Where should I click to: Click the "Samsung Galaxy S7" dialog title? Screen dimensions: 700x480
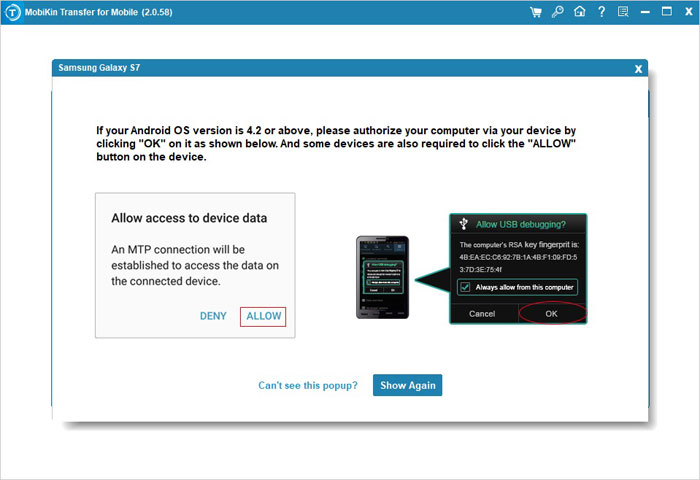coord(99,68)
